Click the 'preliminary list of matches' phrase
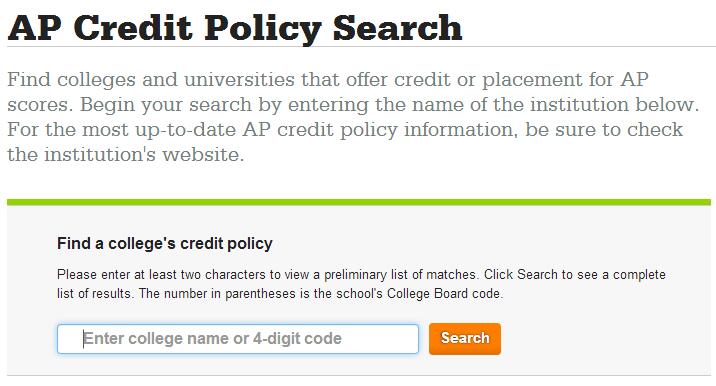This screenshot has height=386, width=716. pyautogui.click(x=400, y=275)
